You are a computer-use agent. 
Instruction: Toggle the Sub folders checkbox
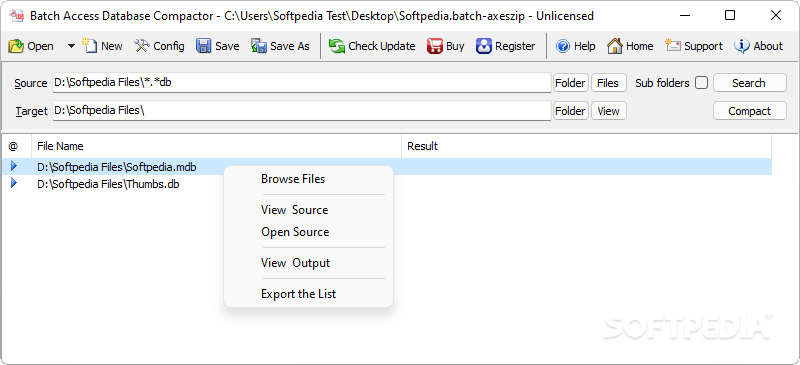click(702, 83)
